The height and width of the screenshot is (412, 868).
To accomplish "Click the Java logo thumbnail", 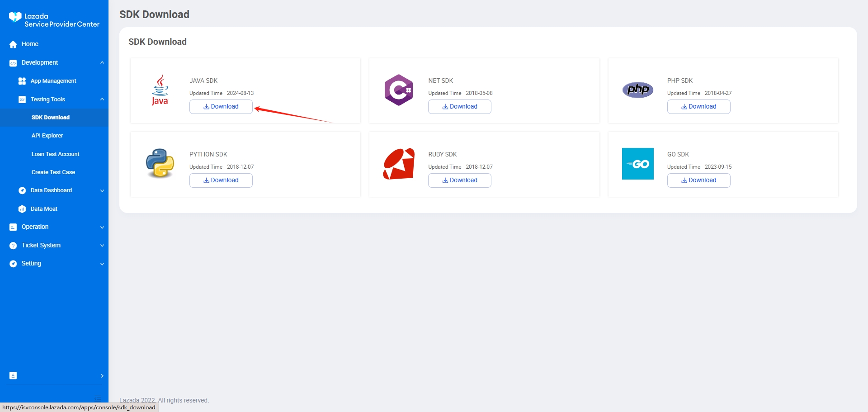I will 160,90.
